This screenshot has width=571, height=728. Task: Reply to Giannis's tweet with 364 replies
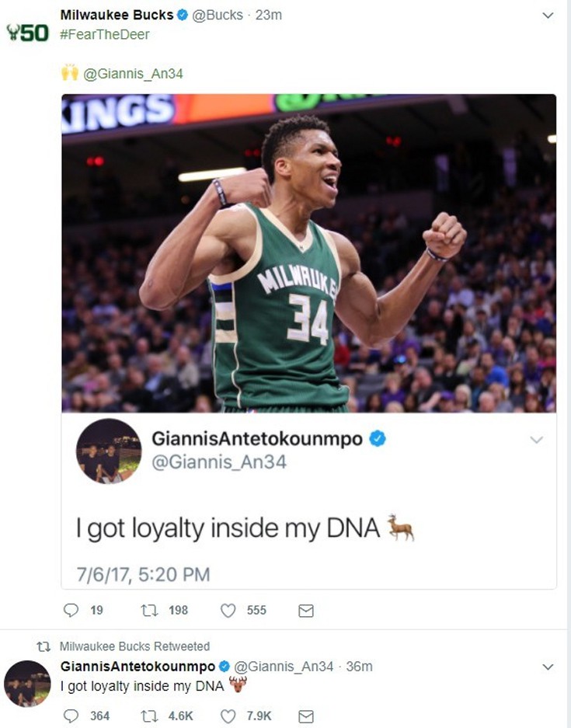[x=71, y=716]
